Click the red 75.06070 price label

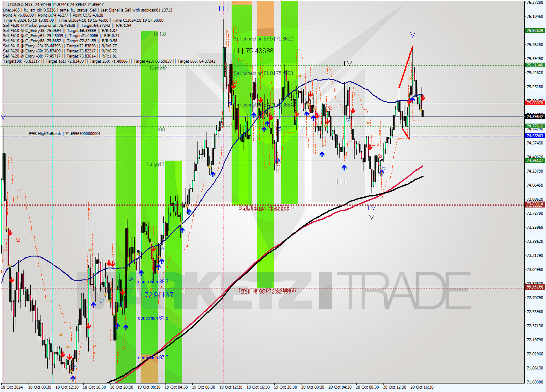pos(535,103)
